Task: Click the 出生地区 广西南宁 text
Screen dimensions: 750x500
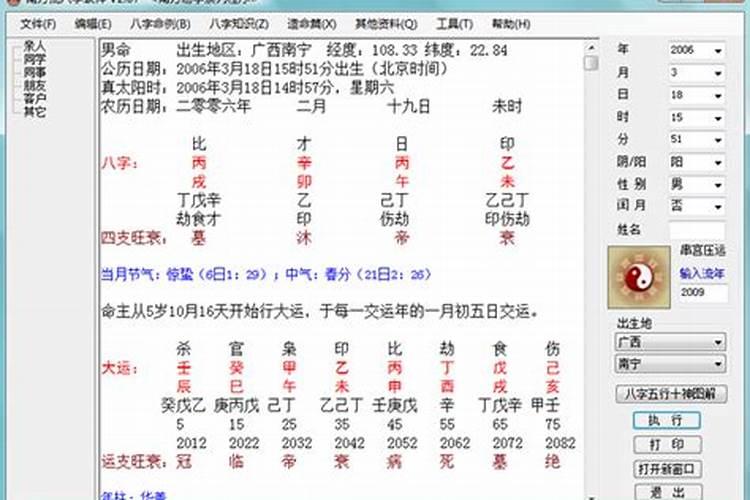Action: [x=244, y=50]
